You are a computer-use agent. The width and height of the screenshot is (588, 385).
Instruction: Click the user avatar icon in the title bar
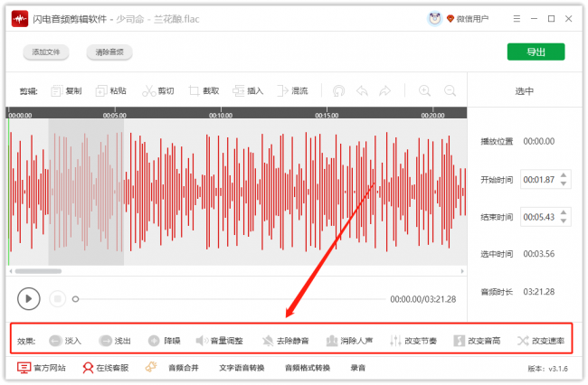(434, 18)
